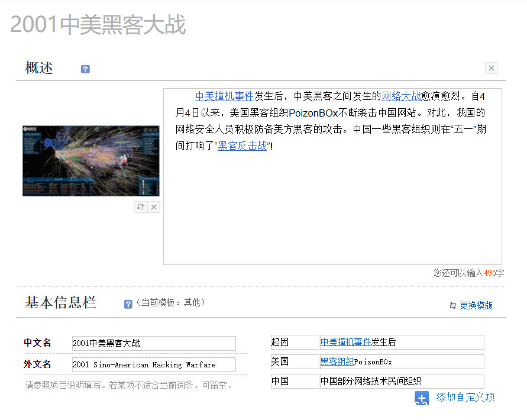527x420 pixels.
Task: Click the 当前模板：其他 label
Action: (x=171, y=302)
